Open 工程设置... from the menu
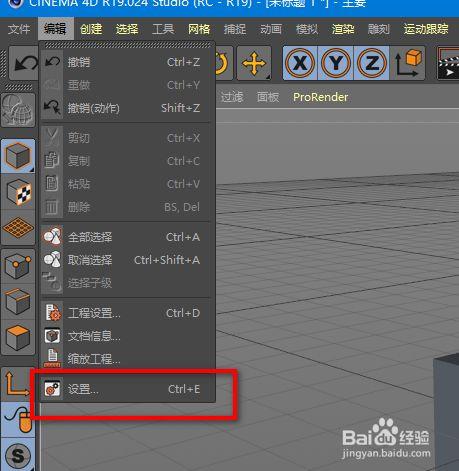The image size is (459, 471). pyautogui.click(x=126, y=313)
